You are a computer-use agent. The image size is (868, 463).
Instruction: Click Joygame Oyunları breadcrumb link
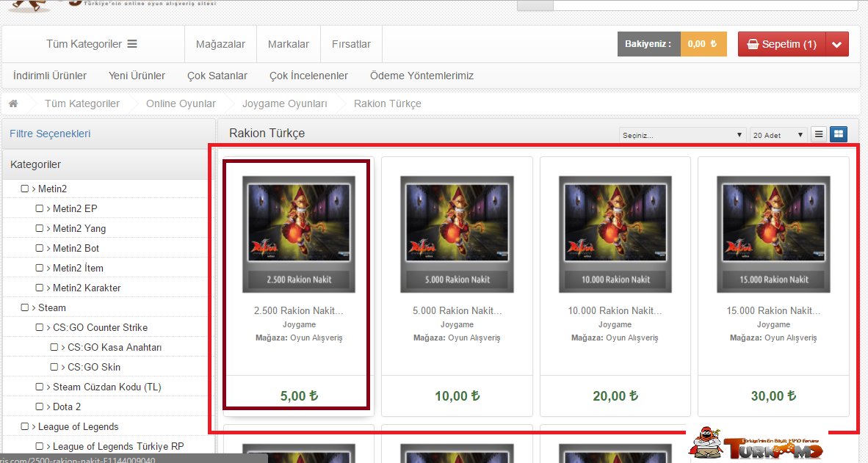pos(284,103)
